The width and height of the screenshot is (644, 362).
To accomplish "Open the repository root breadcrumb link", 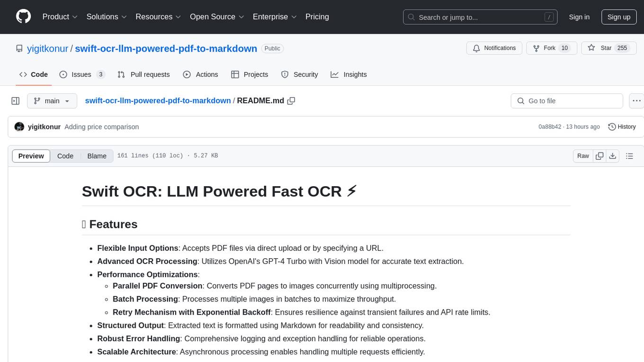I will [158, 100].
